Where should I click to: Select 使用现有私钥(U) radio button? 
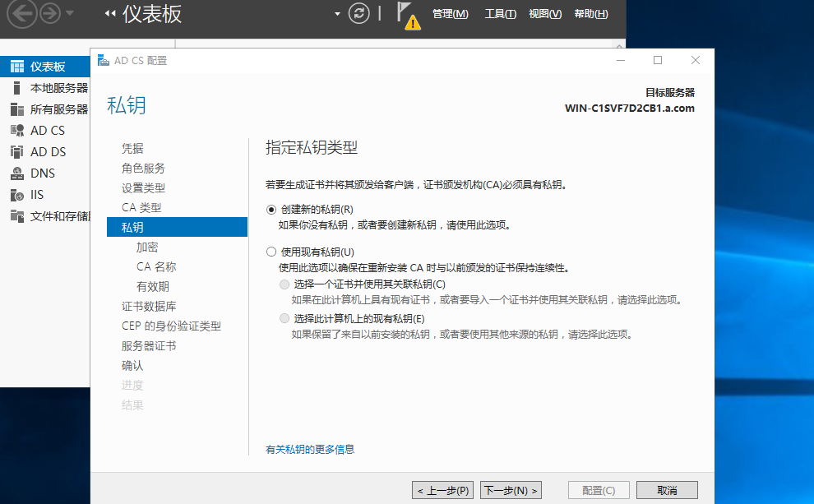coord(271,252)
